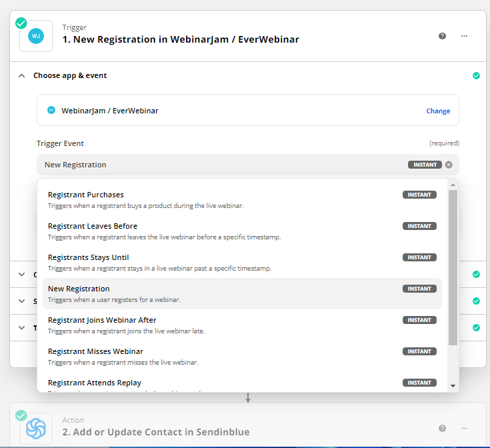Expand the last collapsed section chevron
Viewport: 490px width, 448px height.
point(21,328)
